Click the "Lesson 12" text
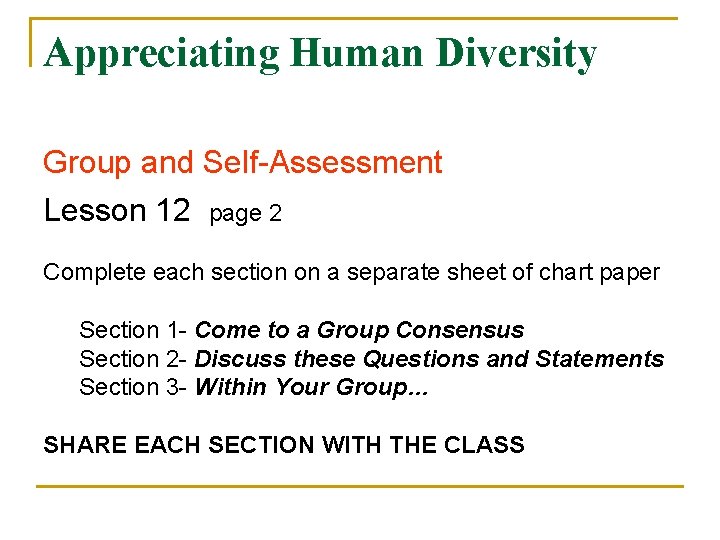 pyautogui.click(x=117, y=211)
